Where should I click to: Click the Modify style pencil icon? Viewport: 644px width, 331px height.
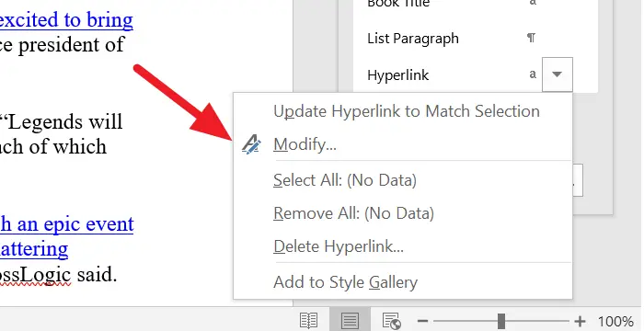coord(251,144)
